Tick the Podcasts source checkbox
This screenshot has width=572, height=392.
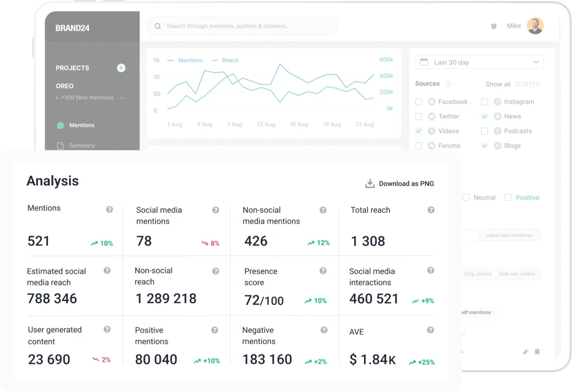pos(484,131)
